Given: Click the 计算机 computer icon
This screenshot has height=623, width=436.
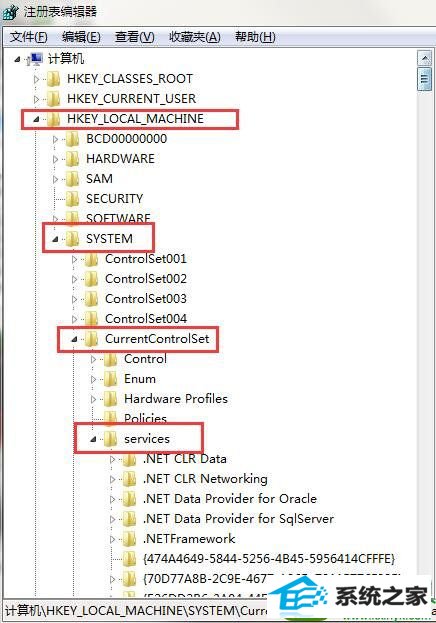Looking at the screenshot, I should pos(35,59).
